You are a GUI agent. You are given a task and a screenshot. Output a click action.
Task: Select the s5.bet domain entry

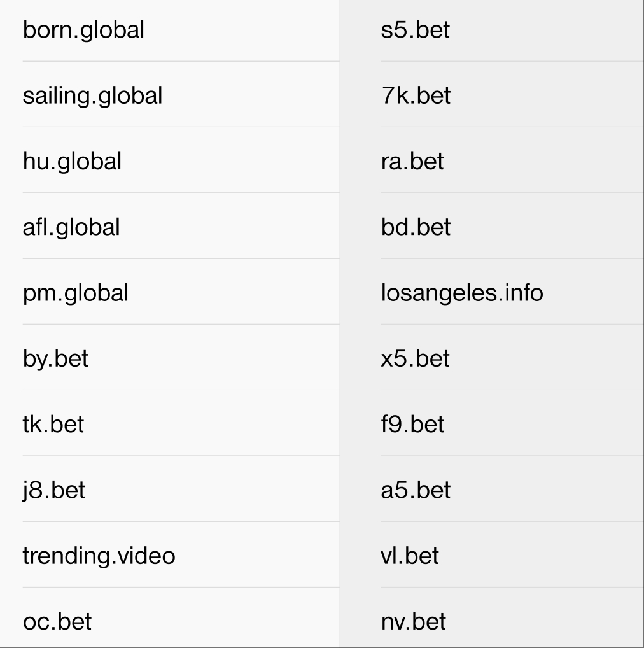tap(415, 30)
